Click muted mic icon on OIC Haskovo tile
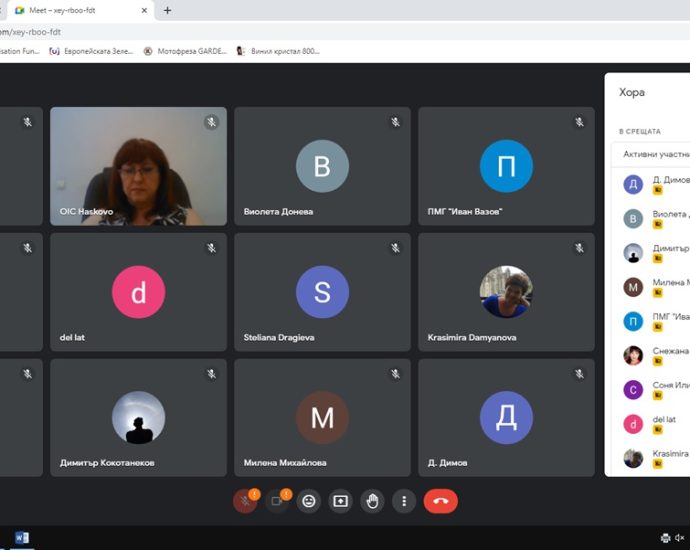 point(212,122)
